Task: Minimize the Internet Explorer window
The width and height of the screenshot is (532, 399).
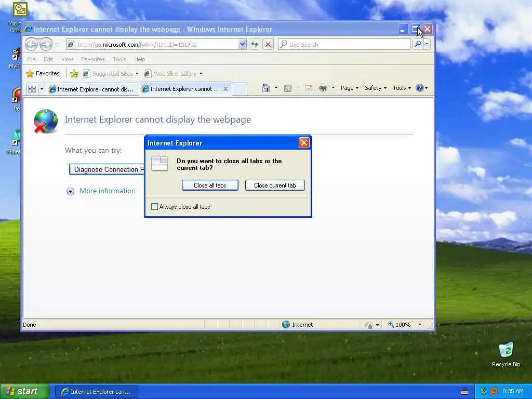Action: [403, 29]
